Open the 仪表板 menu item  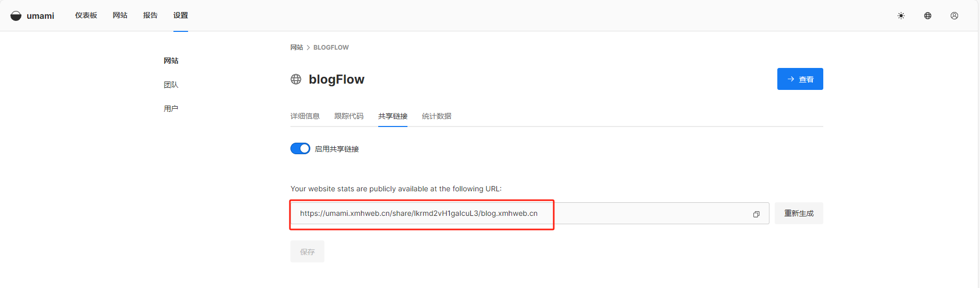tap(86, 15)
